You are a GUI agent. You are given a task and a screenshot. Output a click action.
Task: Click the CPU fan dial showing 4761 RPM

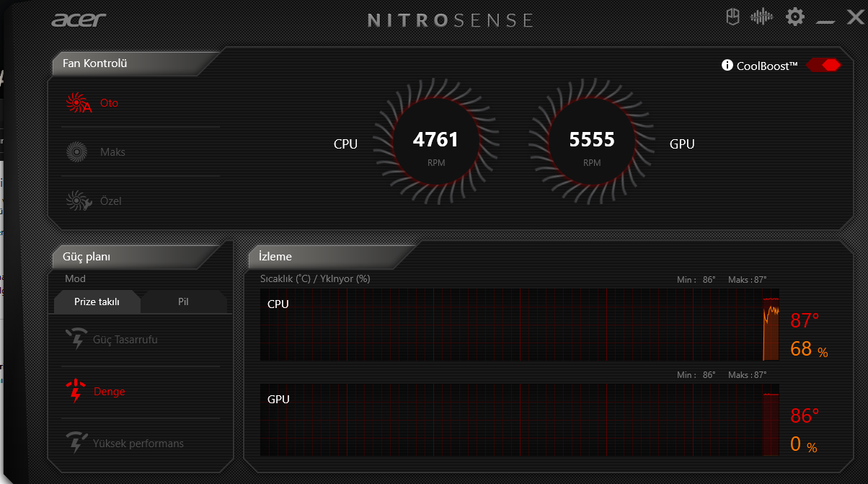click(436, 143)
